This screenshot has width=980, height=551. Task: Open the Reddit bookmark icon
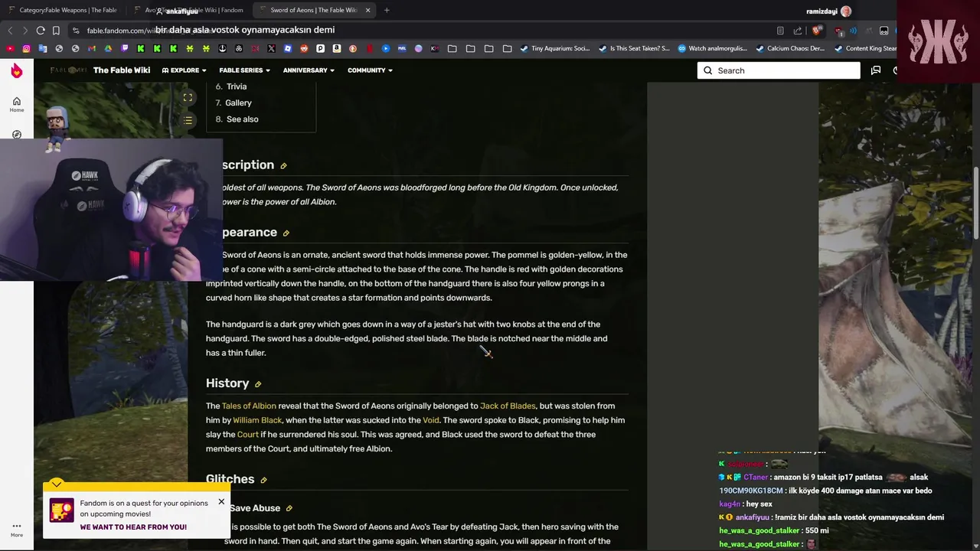(x=304, y=48)
